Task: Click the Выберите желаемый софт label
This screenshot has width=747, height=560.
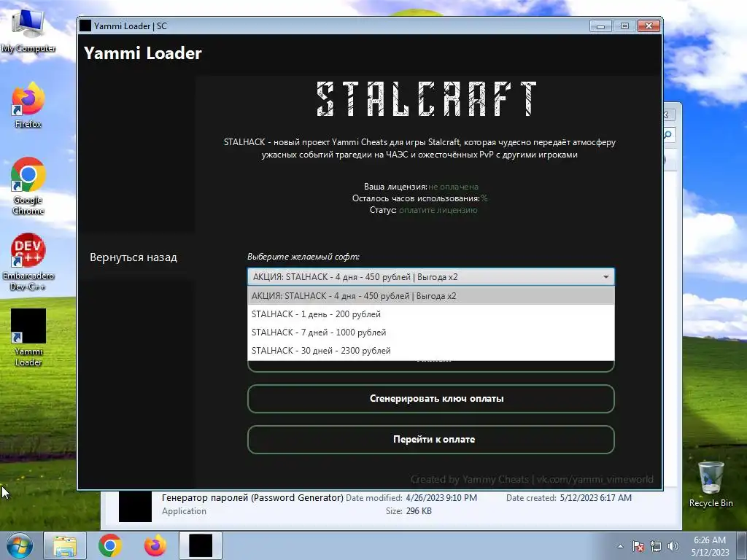Action: (x=303, y=256)
